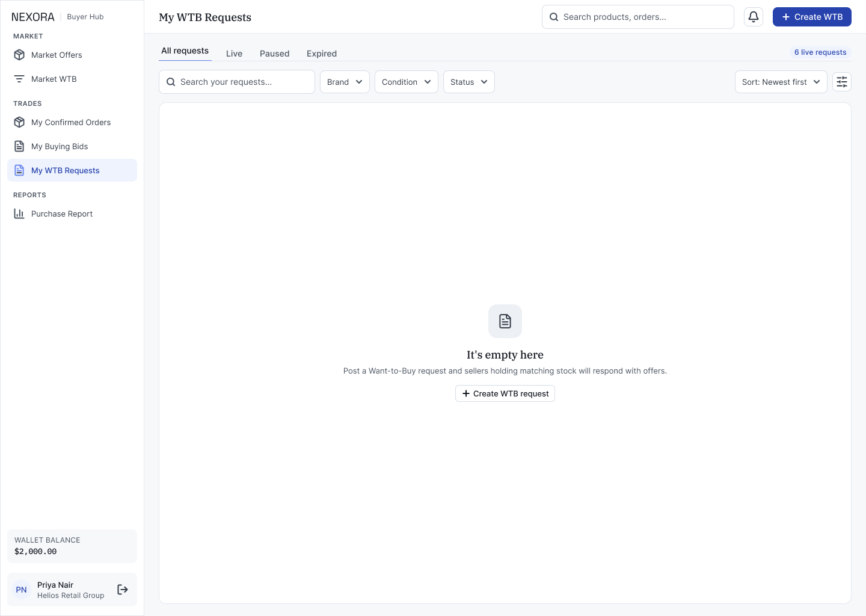This screenshot has height=616, width=866.
Task: Click the Wallet Balance card
Action: tap(72, 546)
